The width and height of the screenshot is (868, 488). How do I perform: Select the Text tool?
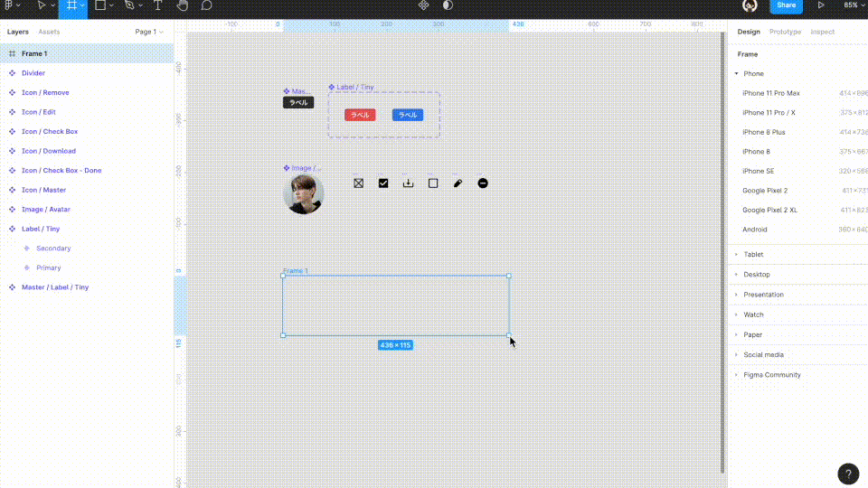158,5
